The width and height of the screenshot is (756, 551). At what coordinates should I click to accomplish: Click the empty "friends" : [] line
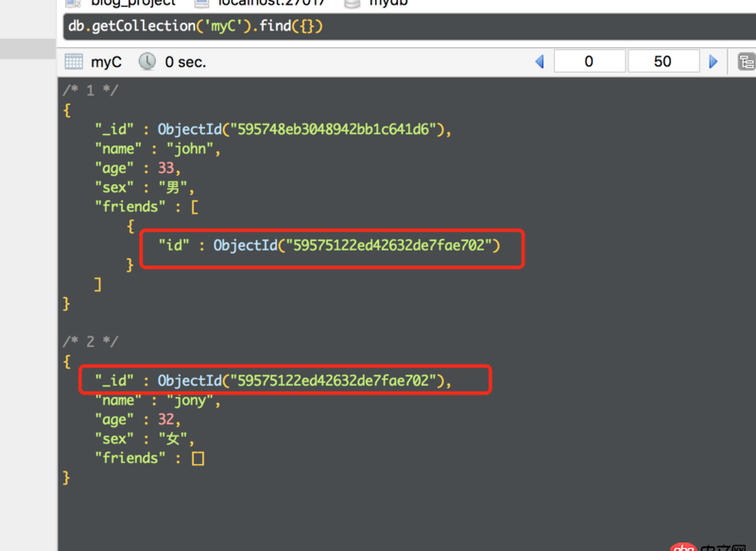click(149, 458)
